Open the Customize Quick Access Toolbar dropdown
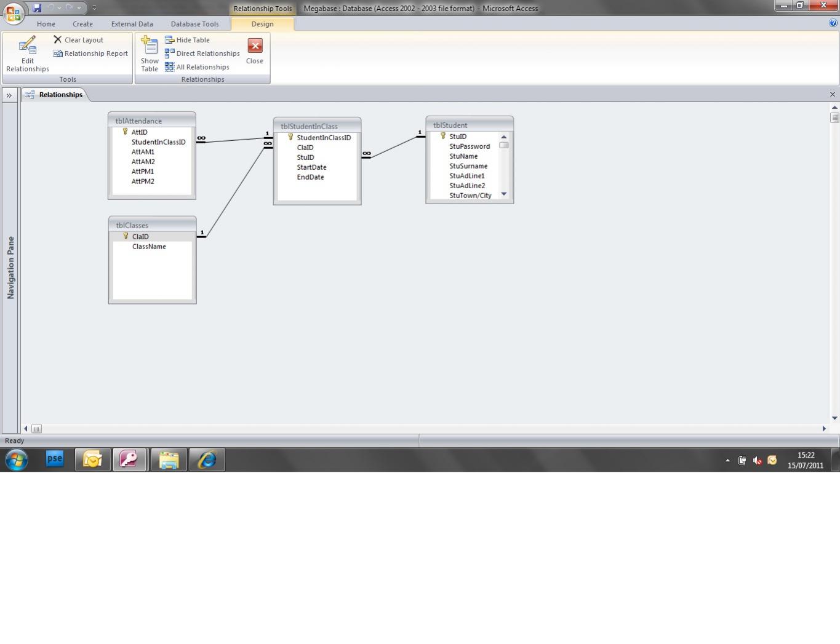This screenshot has height=644, width=840. click(94, 8)
